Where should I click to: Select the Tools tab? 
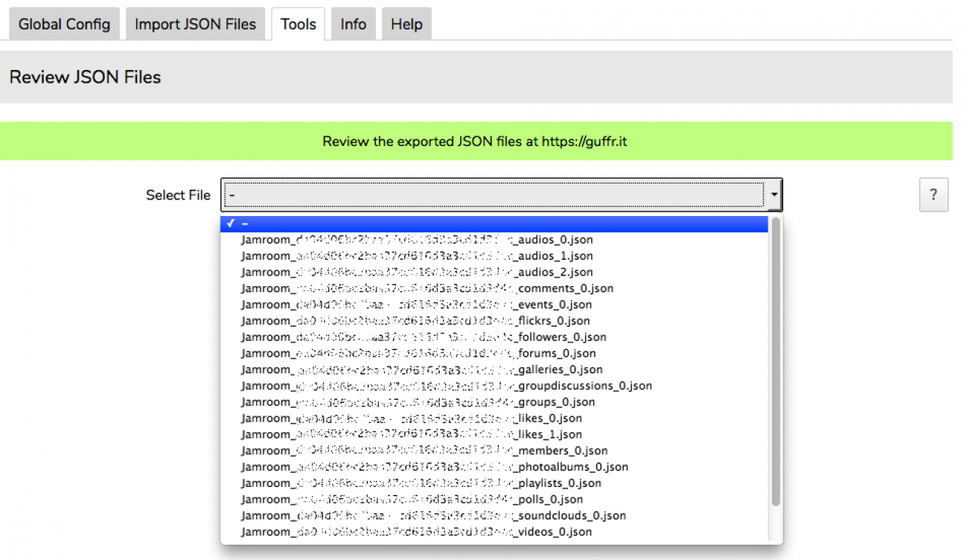[x=298, y=24]
